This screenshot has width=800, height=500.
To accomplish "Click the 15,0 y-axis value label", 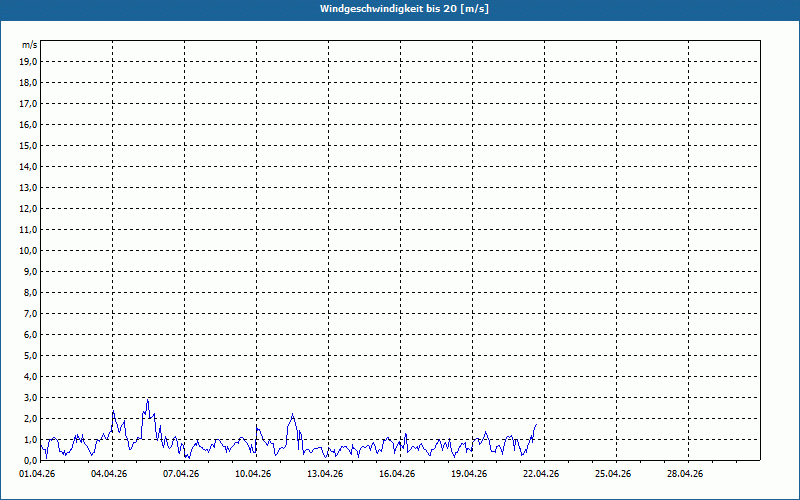I will 29,146.
